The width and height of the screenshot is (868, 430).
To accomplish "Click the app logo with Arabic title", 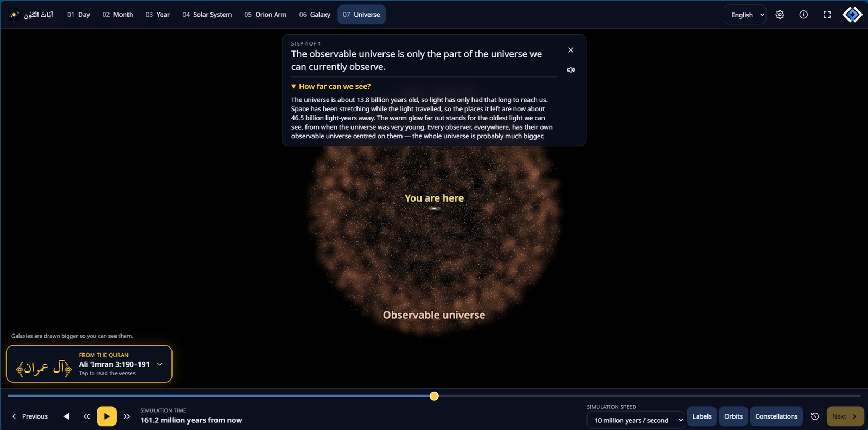I will pos(31,15).
